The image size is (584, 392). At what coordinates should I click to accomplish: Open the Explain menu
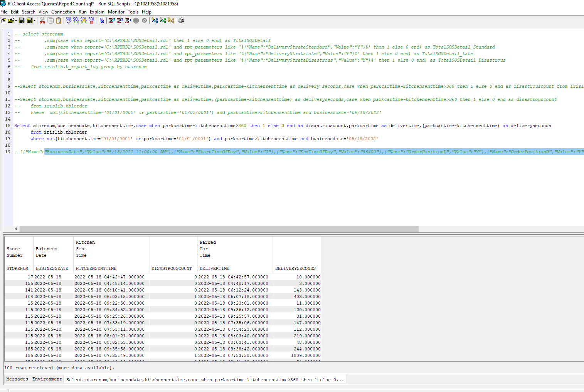pyautogui.click(x=97, y=12)
